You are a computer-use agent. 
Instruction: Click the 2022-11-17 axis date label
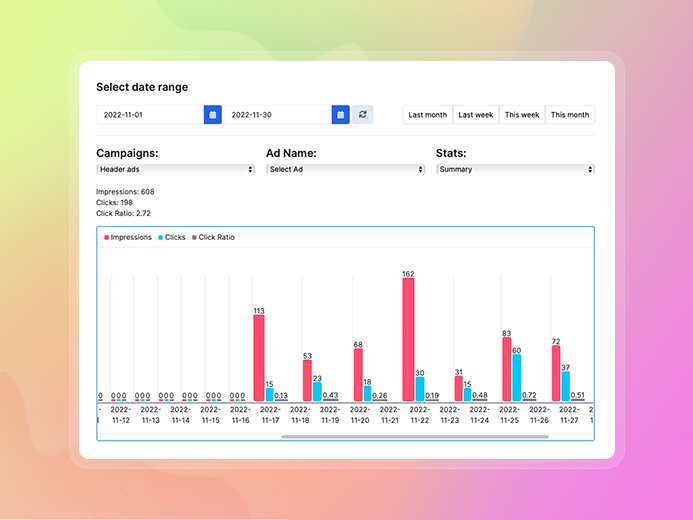pyautogui.click(x=270, y=415)
